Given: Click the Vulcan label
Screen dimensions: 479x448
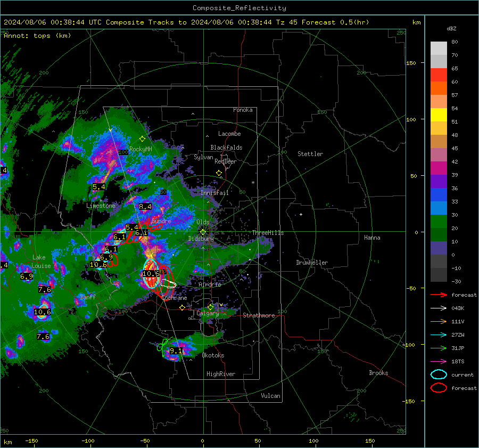Looking at the screenshot, I should pyautogui.click(x=271, y=396).
